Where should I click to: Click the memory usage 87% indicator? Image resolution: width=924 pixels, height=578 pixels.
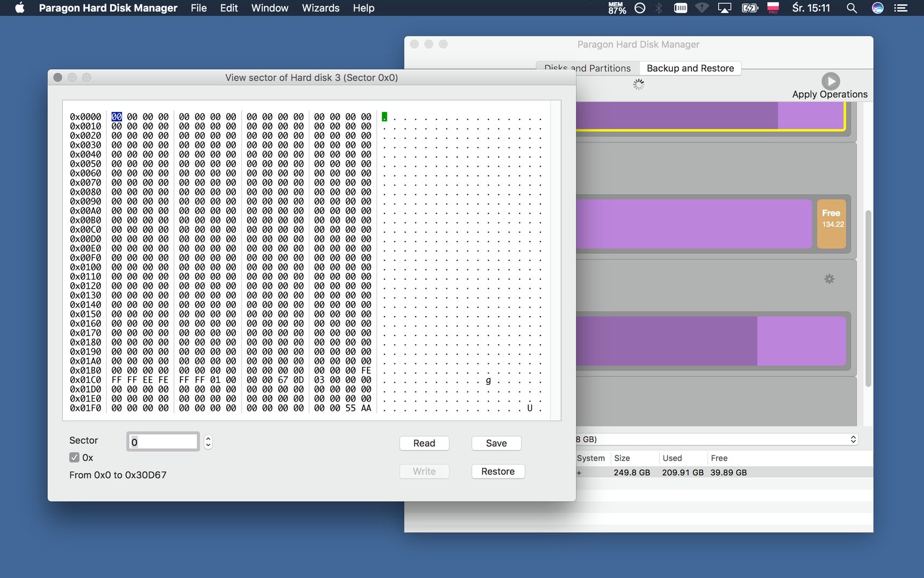617,8
